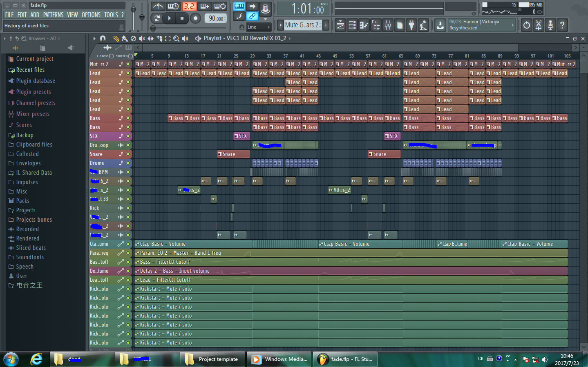Click the one-click audio recording microphone icon
This screenshot has width=588, height=367.
click(550, 25)
